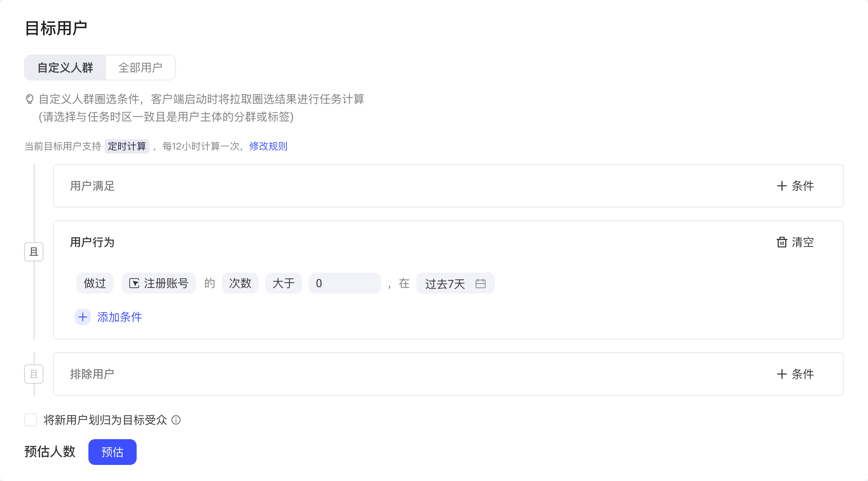The width and height of the screenshot is (868, 481).
Task: Click the blue plus icon for 添加条件
Action: pos(83,317)
